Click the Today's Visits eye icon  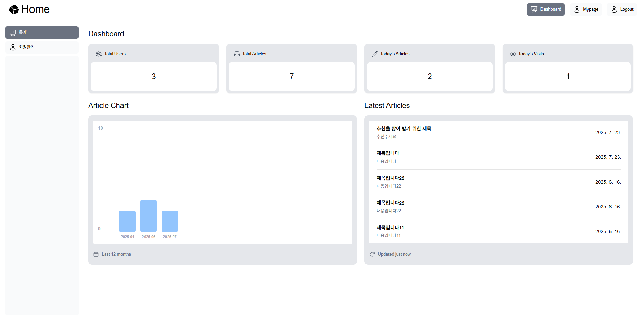click(513, 54)
